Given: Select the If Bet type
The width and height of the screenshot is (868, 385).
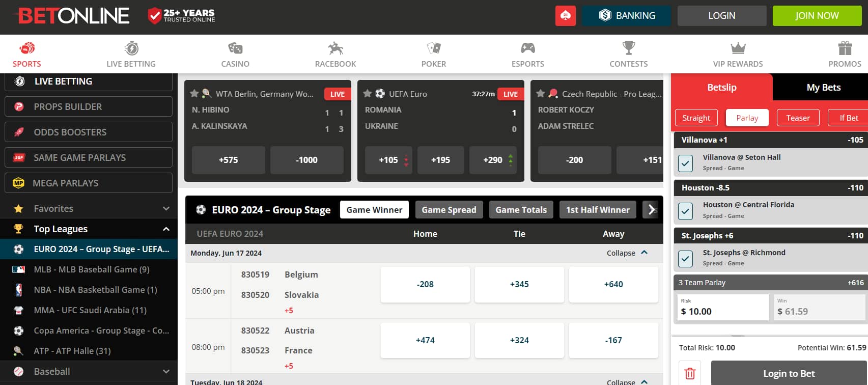Looking at the screenshot, I should [x=848, y=118].
